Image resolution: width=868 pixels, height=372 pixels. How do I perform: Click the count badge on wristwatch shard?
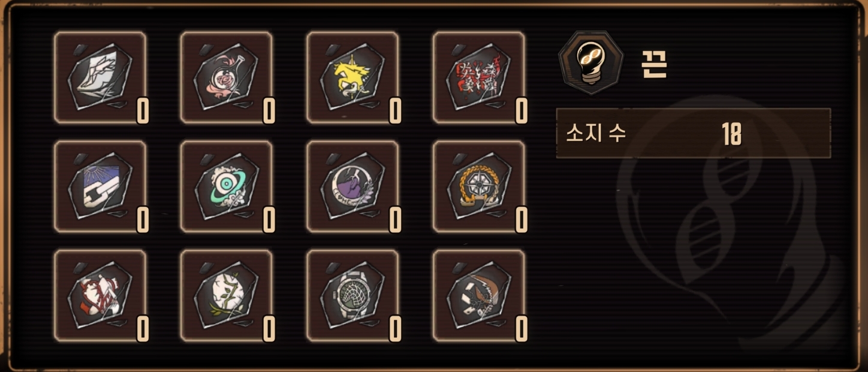(395, 328)
